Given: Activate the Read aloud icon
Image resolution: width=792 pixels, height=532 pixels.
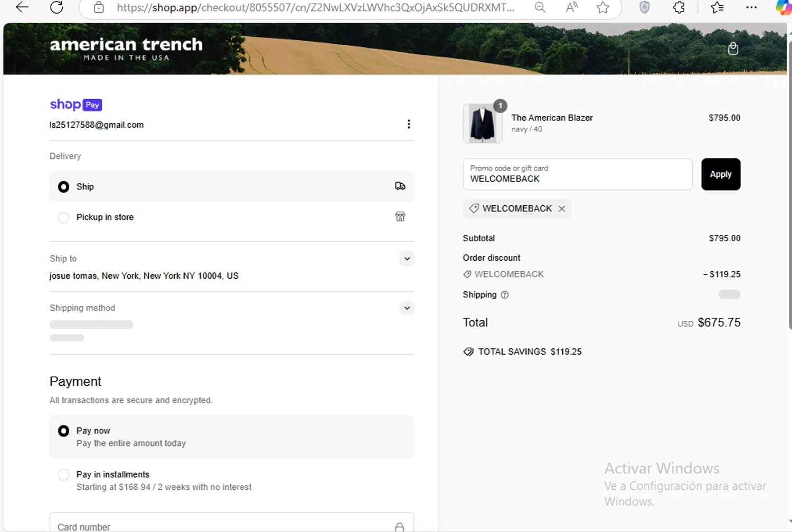Looking at the screenshot, I should click(x=571, y=7).
